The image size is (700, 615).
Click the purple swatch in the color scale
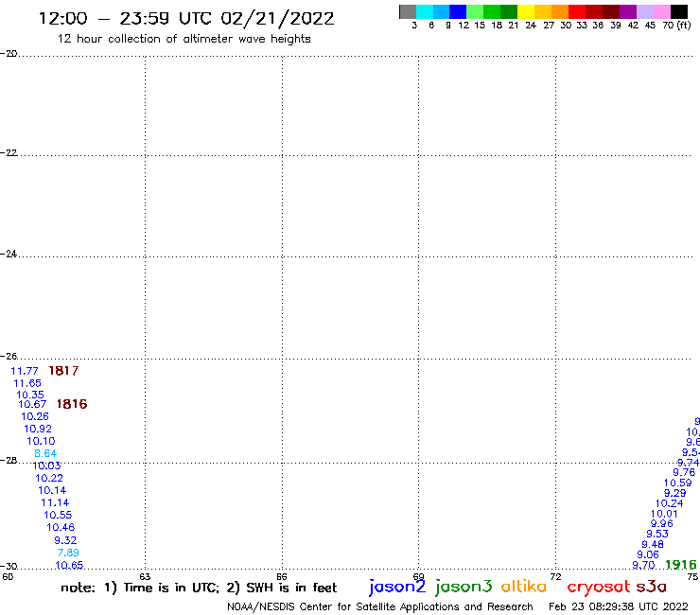[x=628, y=11]
